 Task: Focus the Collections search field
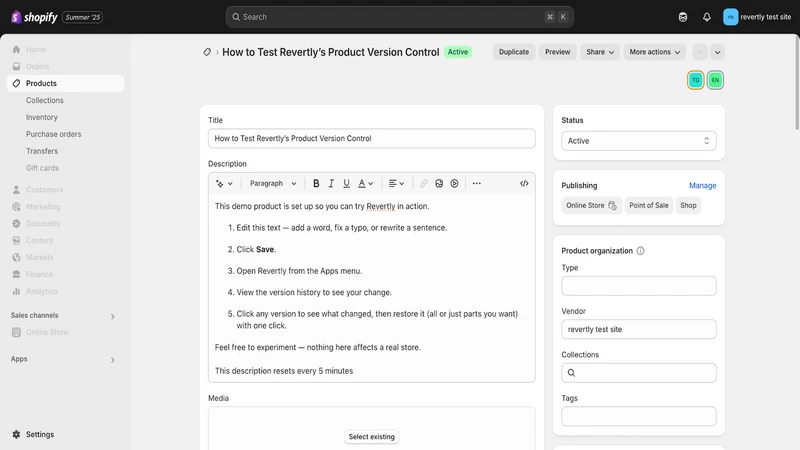[x=639, y=373]
